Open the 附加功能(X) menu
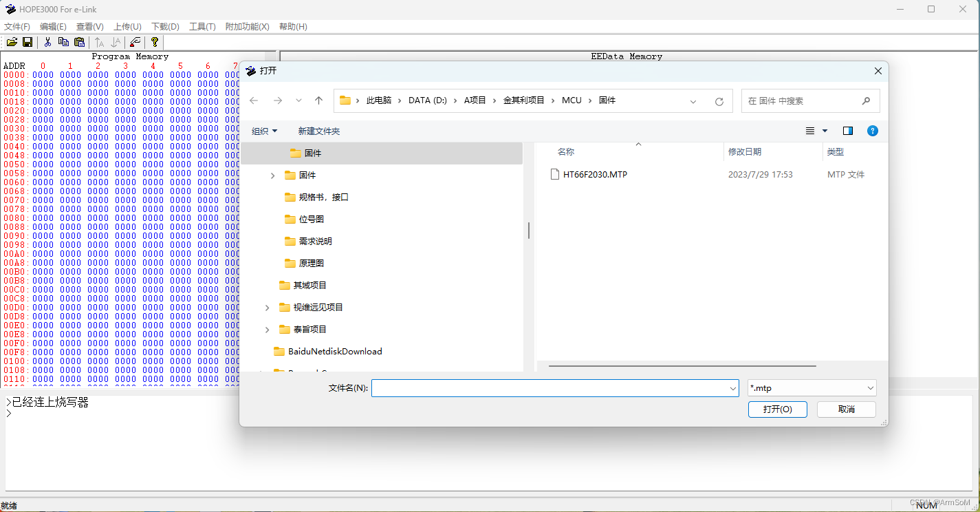 248,26
